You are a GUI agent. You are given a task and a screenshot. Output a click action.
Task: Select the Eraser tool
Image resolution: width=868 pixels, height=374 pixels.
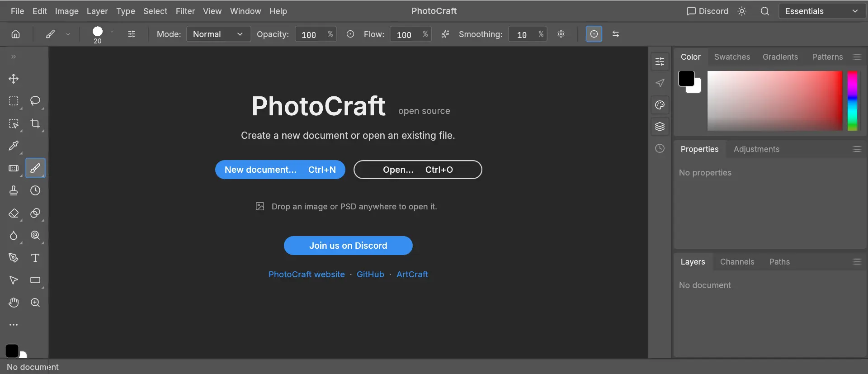pos(14,213)
